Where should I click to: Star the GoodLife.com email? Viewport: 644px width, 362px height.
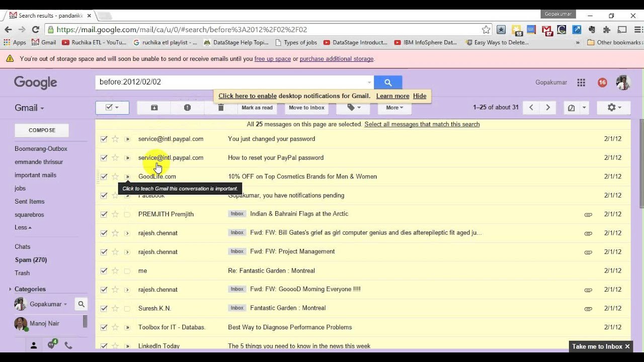tap(115, 176)
